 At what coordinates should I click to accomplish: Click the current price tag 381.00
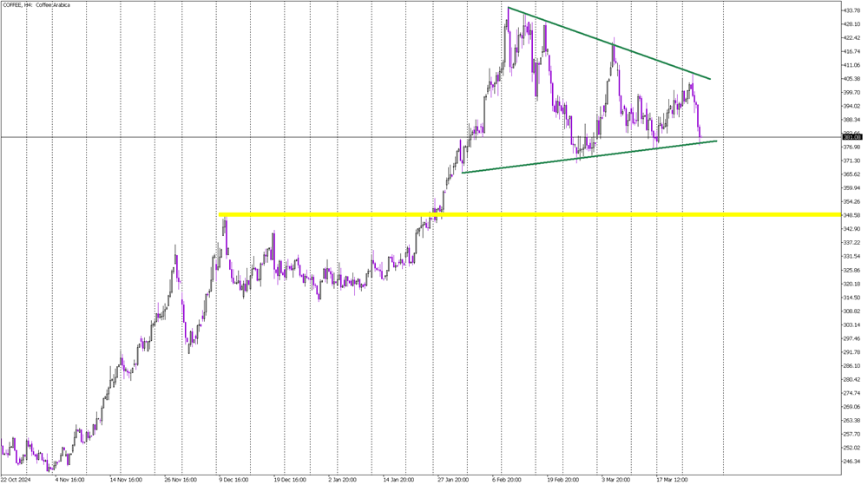tap(852, 136)
